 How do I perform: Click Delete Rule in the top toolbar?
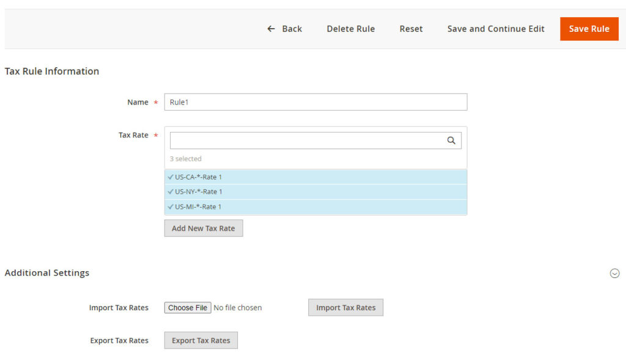pyautogui.click(x=350, y=29)
